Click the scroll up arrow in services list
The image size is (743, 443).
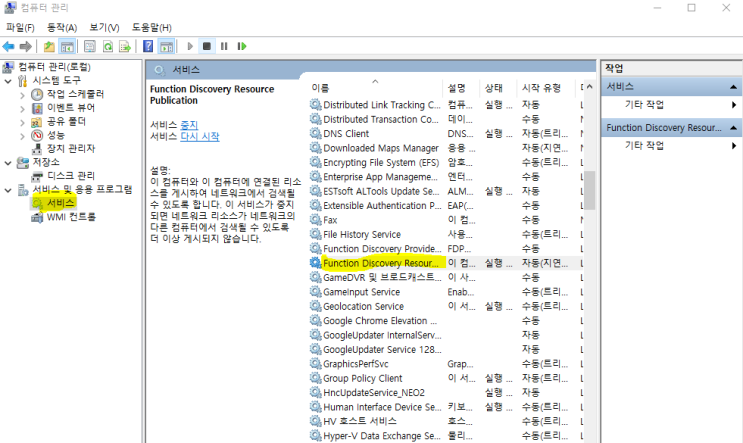click(x=589, y=87)
